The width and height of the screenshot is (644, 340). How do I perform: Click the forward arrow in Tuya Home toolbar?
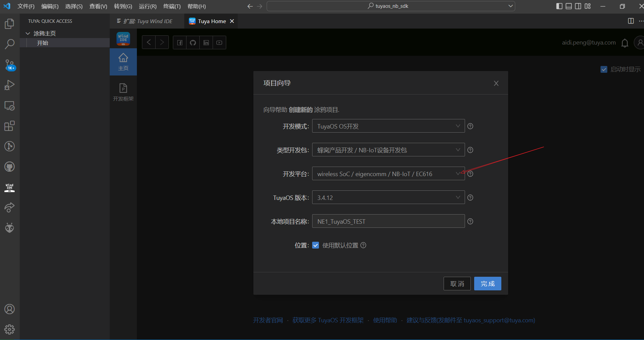click(x=162, y=42)
